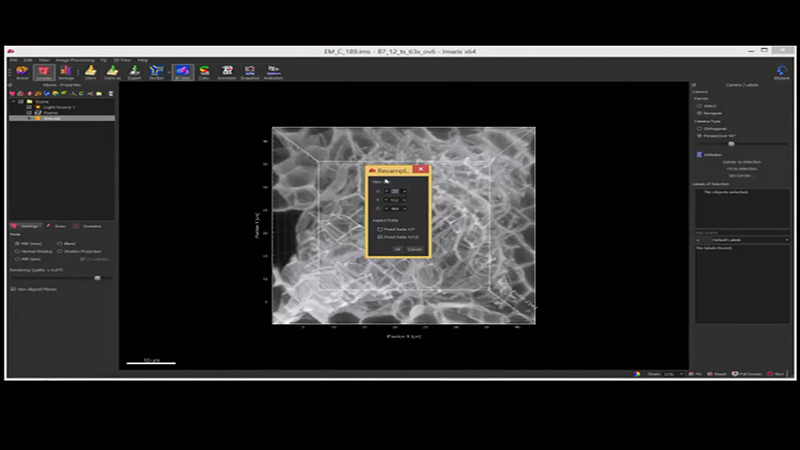The width and height of the screenshot is (800, 450).
Task: Increase the Z size stepper in Resample
Action: 404,209
